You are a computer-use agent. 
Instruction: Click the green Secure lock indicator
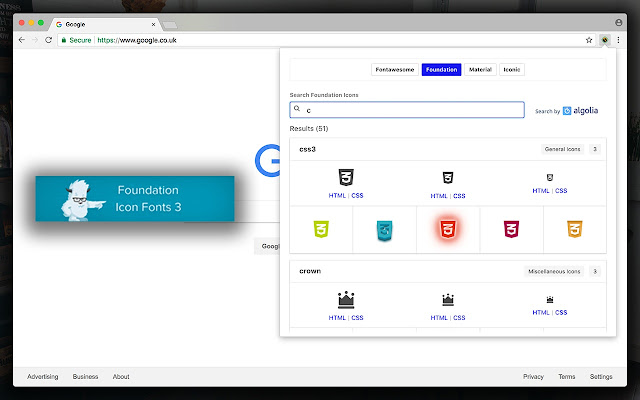76,40
